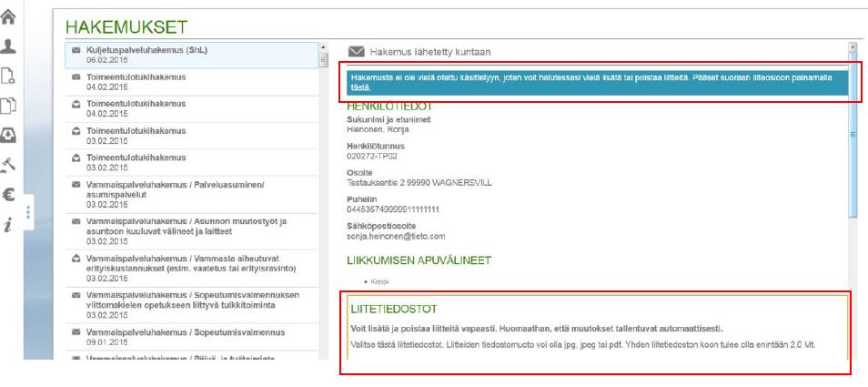Click 'Keppi' bullet item
868x387 pixels.
point(379,281)
